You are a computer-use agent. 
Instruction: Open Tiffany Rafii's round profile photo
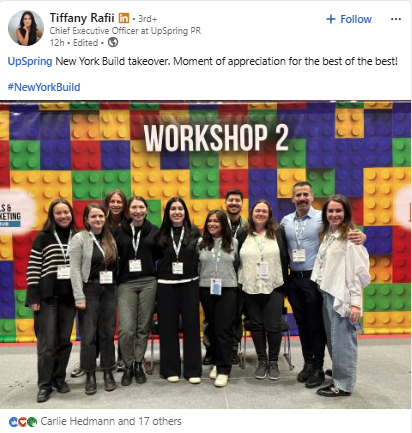[x=26, y=28]
